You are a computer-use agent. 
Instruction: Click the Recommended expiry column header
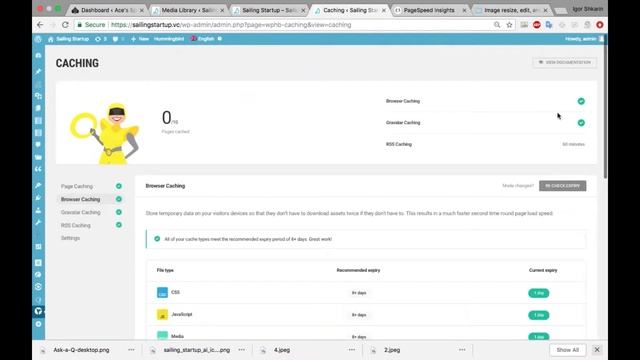click(358, 270)
